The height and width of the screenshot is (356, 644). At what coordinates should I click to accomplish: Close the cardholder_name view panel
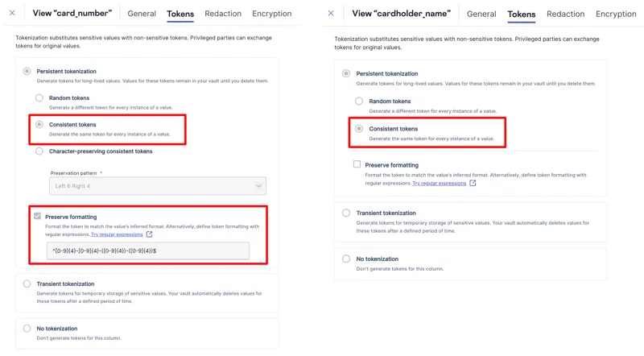tap(331, 14)
